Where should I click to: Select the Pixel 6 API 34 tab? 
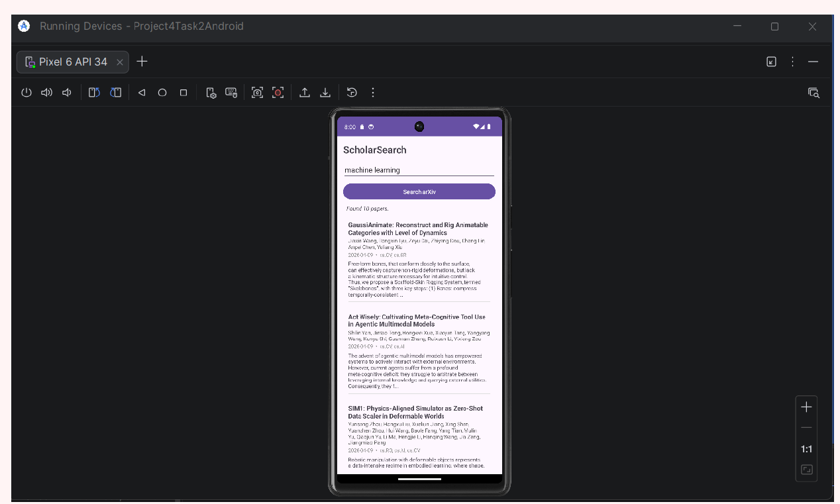tap(72, 62)
